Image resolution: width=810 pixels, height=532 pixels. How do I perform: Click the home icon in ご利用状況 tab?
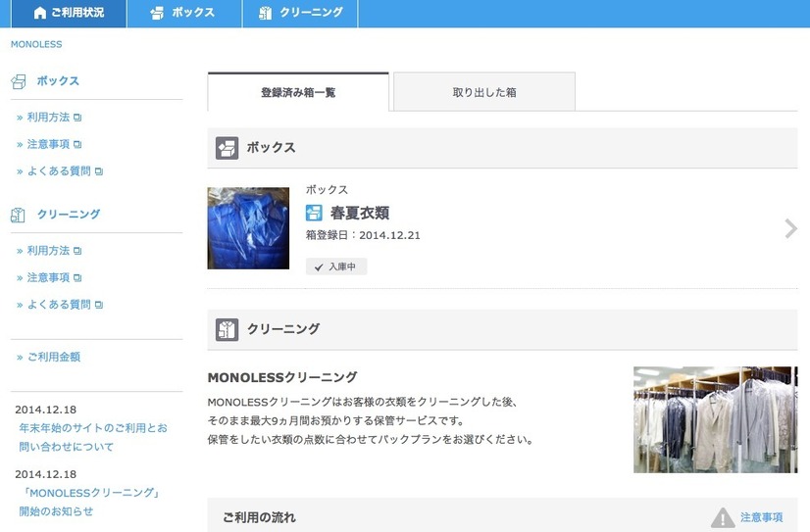click(40, 13)
